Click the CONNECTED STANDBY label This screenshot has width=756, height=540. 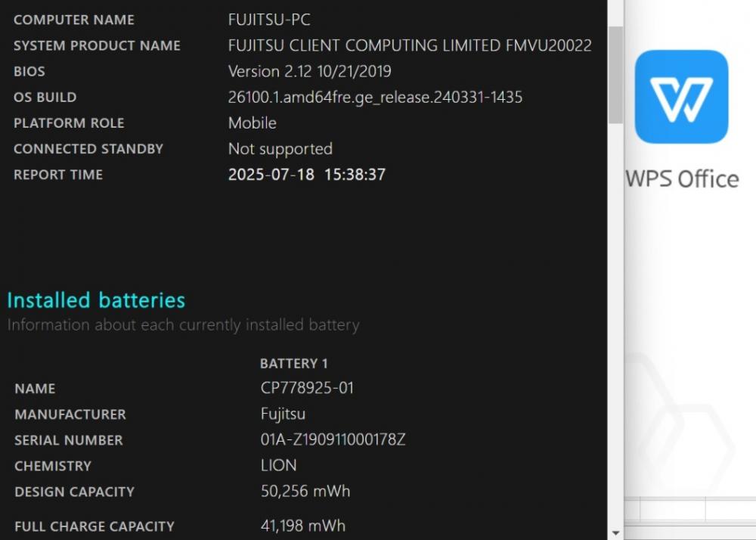point(88,149)
